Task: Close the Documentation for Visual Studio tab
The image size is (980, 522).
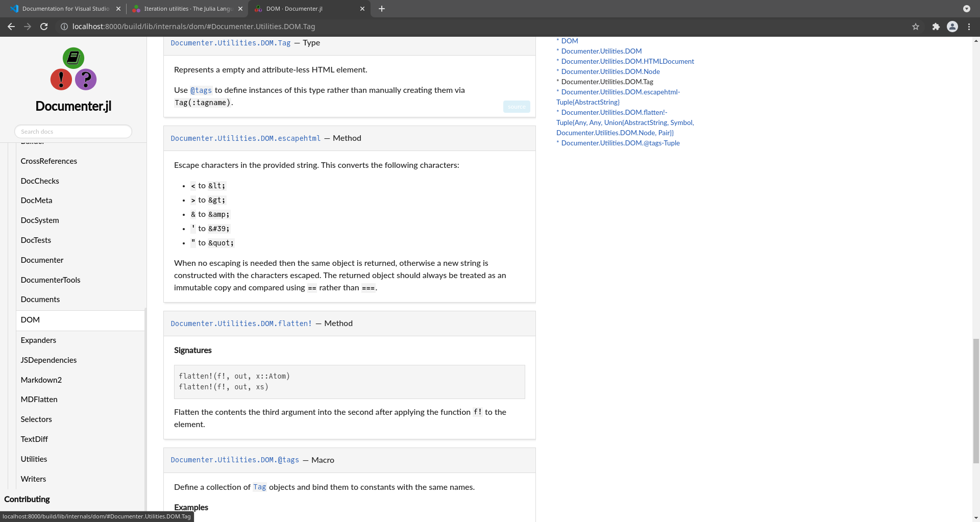Action: (x=118, y=9)
